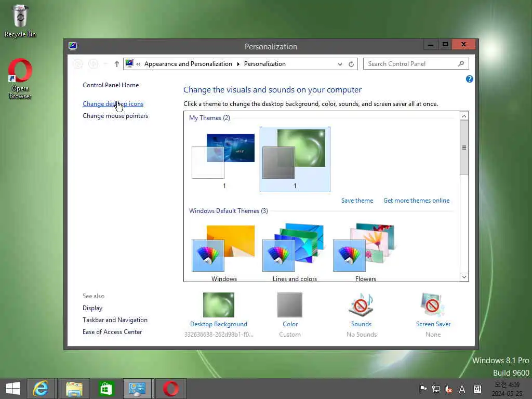Minimize the Personalization window
Screen dimensions: 532x399
tap(431, 45)
